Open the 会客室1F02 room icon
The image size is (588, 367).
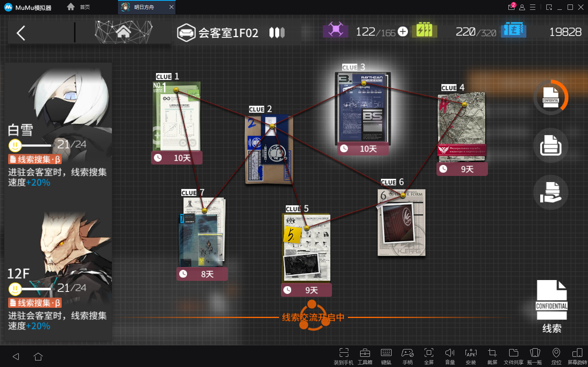tap(186, 33)
